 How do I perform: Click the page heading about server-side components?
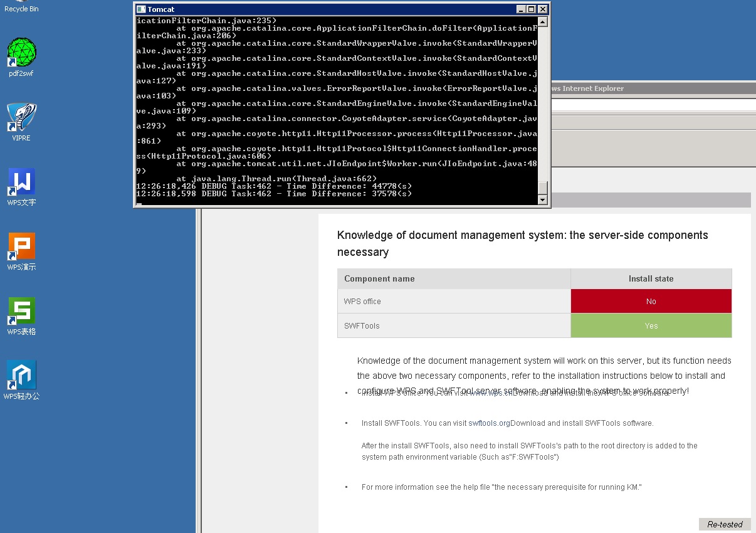click(523, 243)
